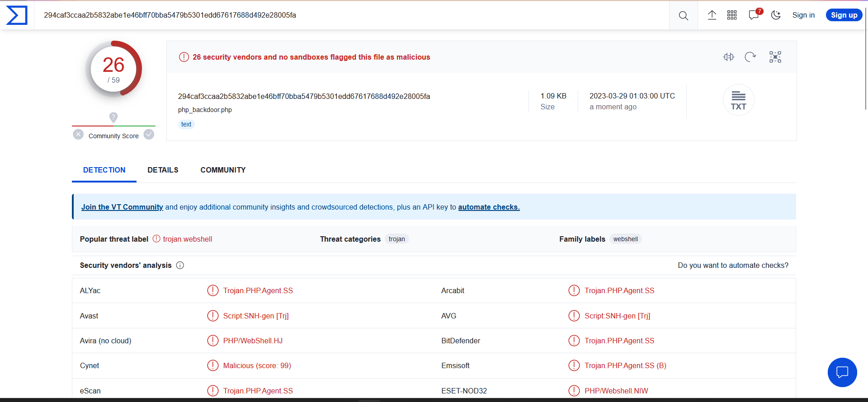The height and width of the screenshot is (402, 868).
Task: Click the trojan threat category tag
Action: (396, 239)
